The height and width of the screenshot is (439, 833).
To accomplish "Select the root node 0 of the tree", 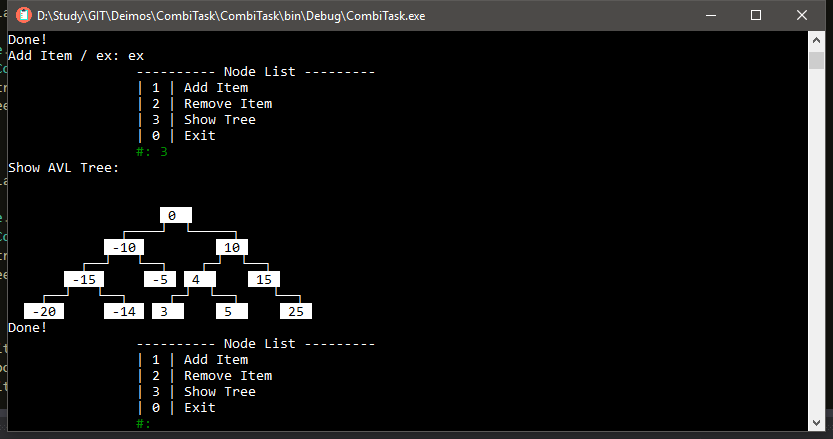I will coord(175,216).
